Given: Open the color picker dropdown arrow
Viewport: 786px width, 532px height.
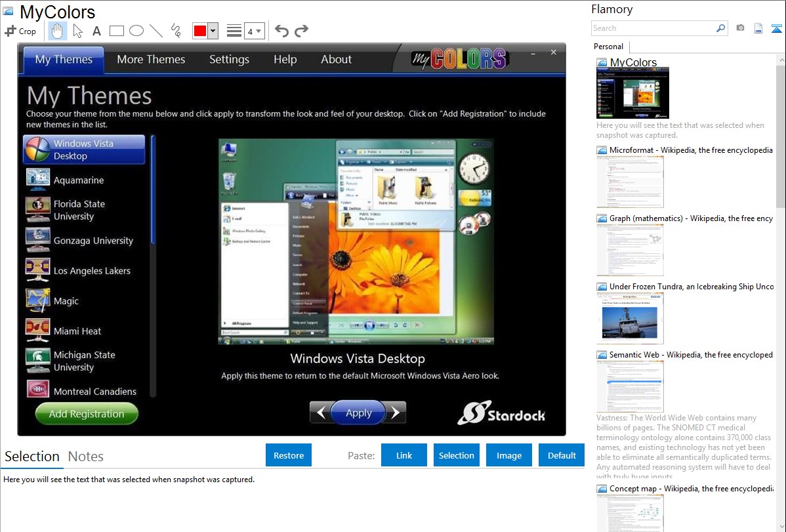Looking at the screenshot, I should [213, 31].
